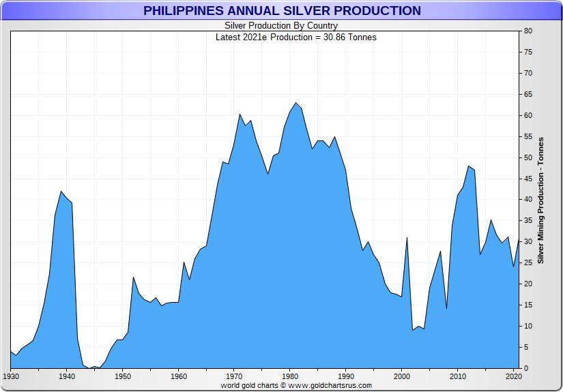Click the 2020 year label
The height and width of the screenshot is (392, 563).
pos(514,376)
